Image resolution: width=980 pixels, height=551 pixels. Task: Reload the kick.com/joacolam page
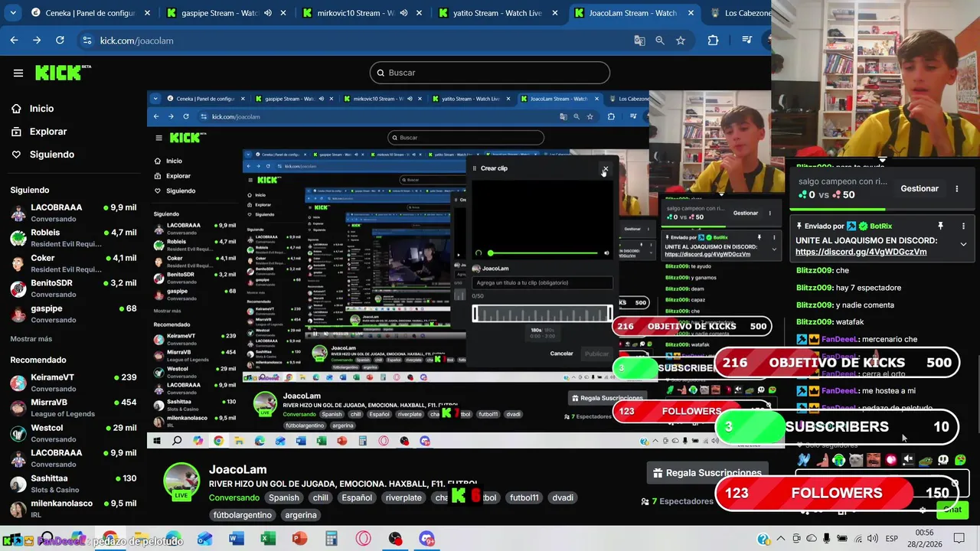(60, 41)
